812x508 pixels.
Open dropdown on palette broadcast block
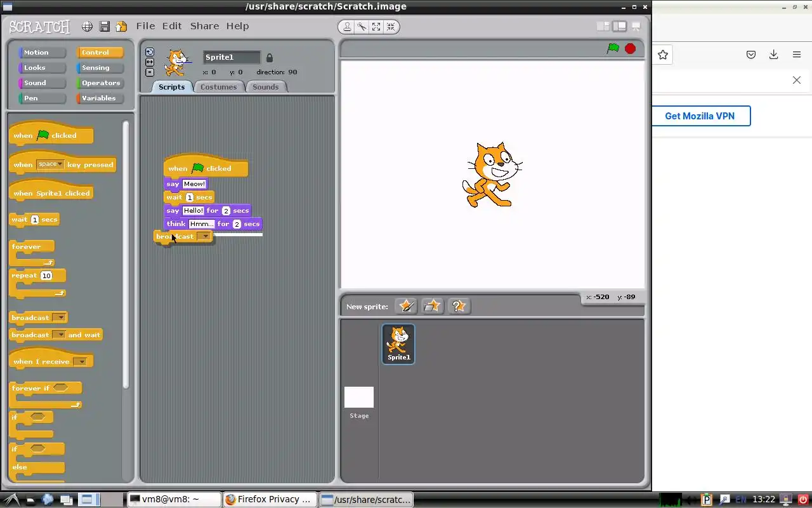click(x=59, y=317)
